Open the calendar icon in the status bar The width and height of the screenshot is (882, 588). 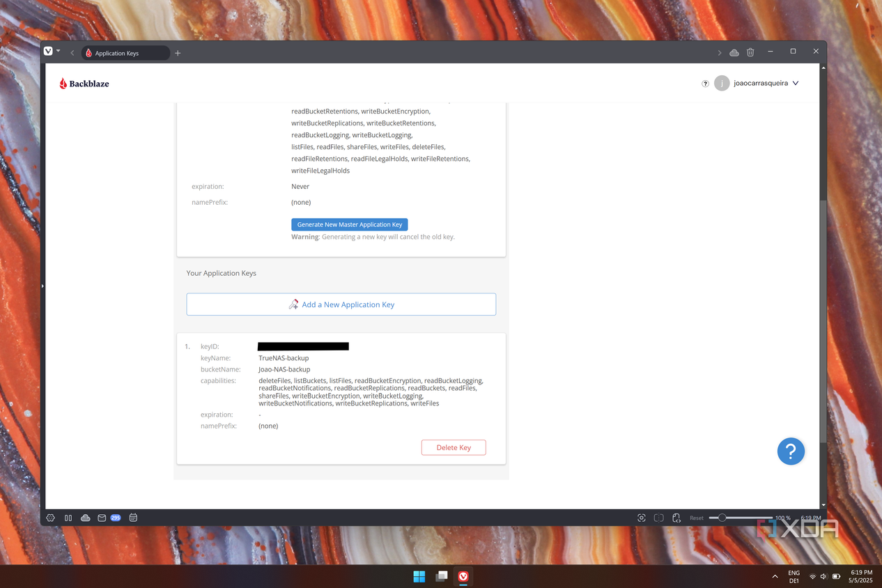133,518
